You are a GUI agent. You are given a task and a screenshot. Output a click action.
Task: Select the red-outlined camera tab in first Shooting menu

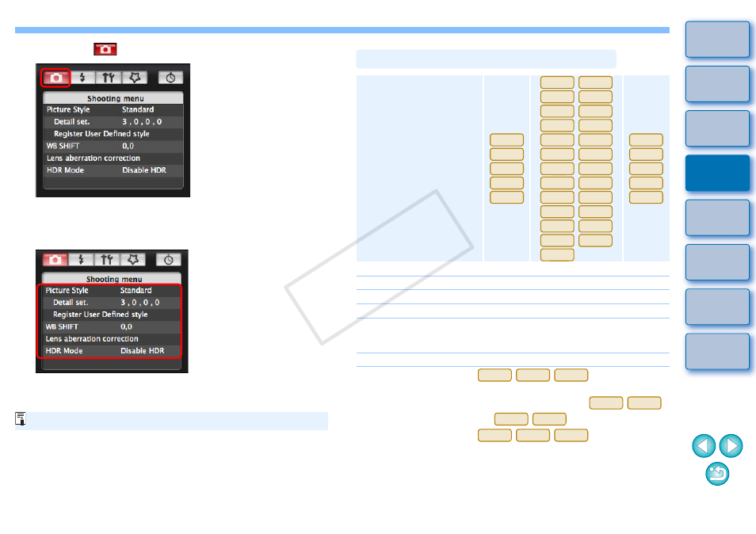56,78
